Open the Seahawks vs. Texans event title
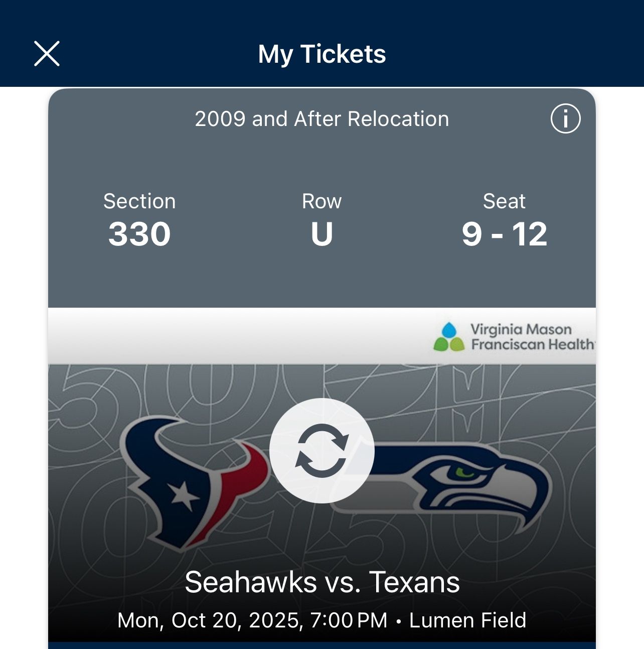 (x=322, y=582)
